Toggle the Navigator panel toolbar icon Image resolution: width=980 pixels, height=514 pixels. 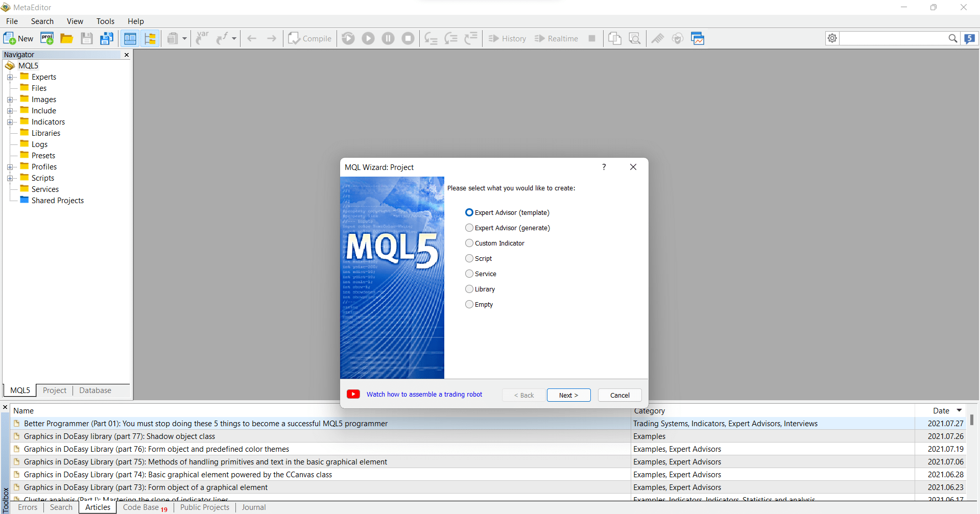[x=130, y=38]
